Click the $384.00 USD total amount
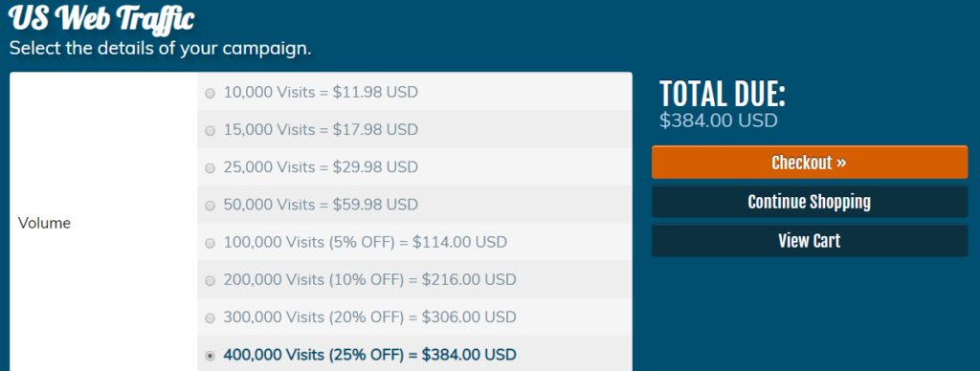 718,120
